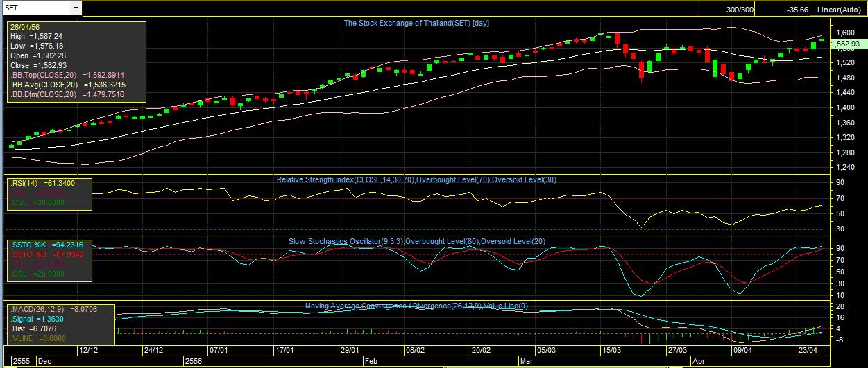Click the '.SSTO.%D =87.9342' readout

(46, 254)
